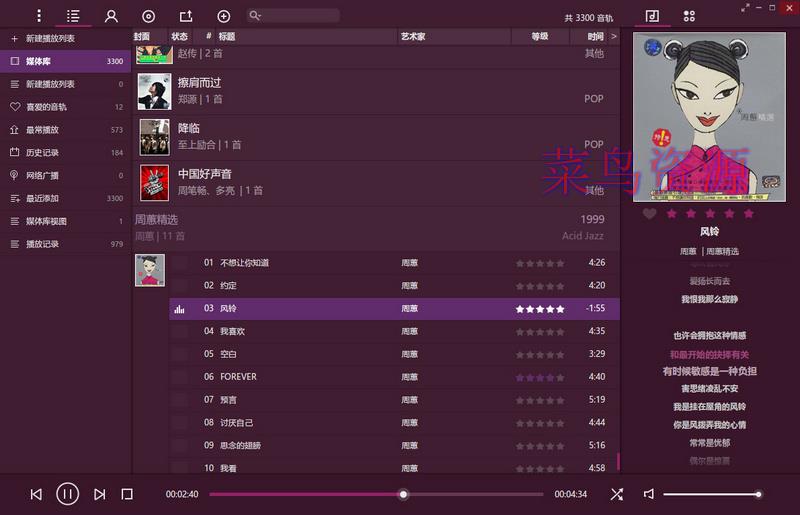Mute the volume speaker icon
This screenshot has height=515, width=800.
click(x=648, y=494)
